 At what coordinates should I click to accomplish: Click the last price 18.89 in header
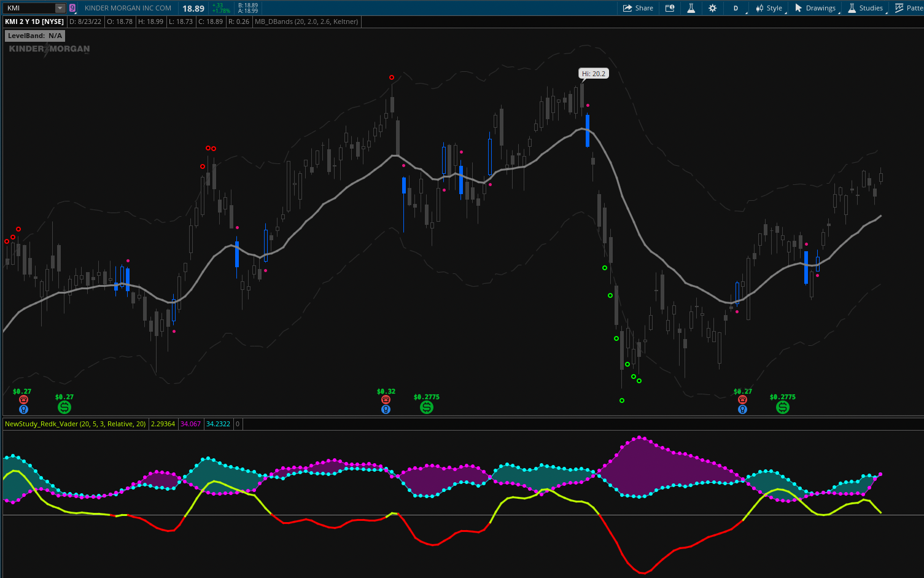coord(193,9)
